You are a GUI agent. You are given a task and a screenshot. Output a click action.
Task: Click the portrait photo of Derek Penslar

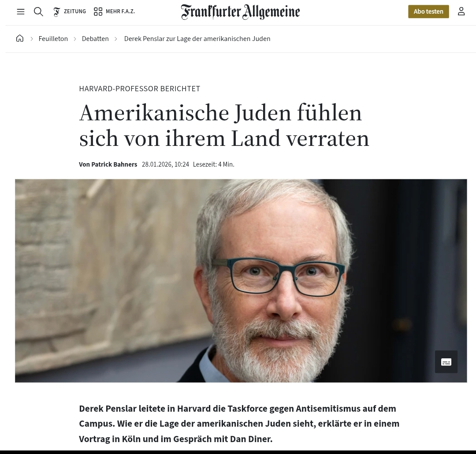tap(241, 281)
